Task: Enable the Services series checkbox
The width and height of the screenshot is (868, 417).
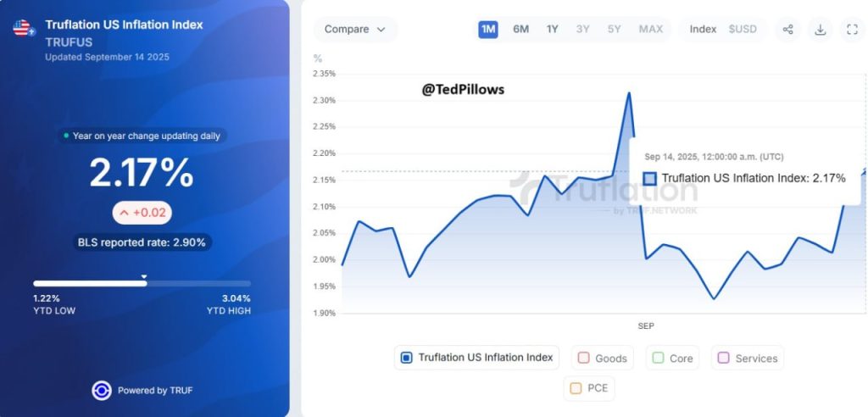Action: point(723,358)
